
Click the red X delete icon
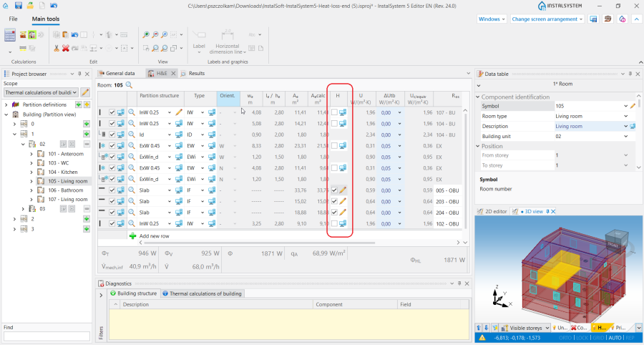65,48
